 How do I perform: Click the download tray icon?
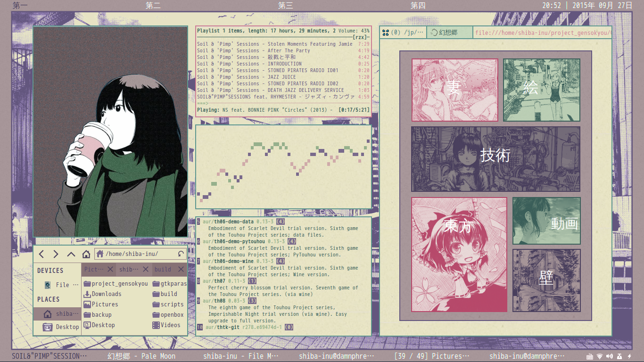pos(619,356)
